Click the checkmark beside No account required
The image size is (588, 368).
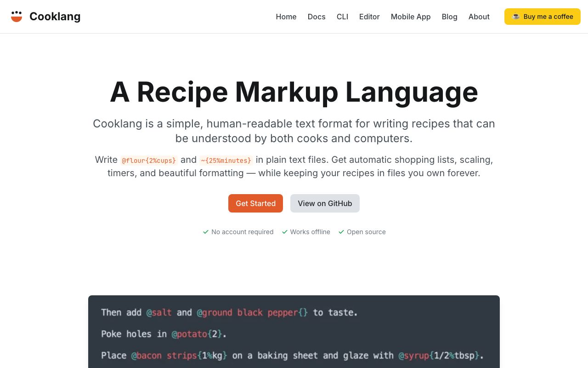coord(206,232)
